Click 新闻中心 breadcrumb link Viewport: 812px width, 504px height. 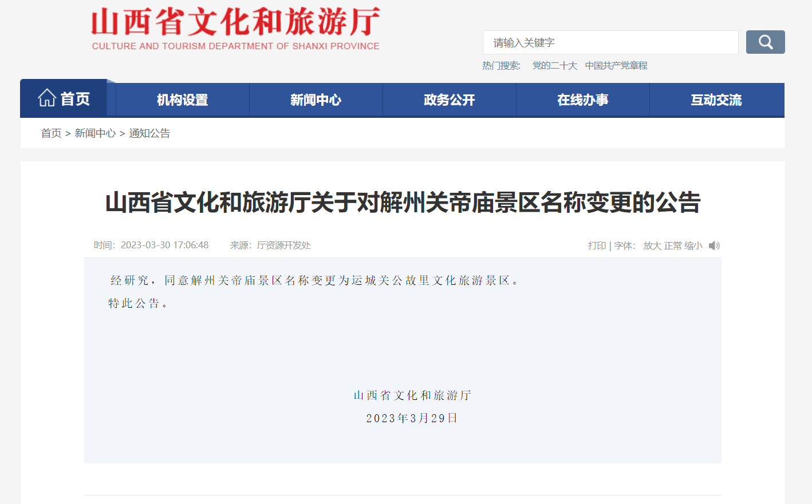click(x=95, y=133)
